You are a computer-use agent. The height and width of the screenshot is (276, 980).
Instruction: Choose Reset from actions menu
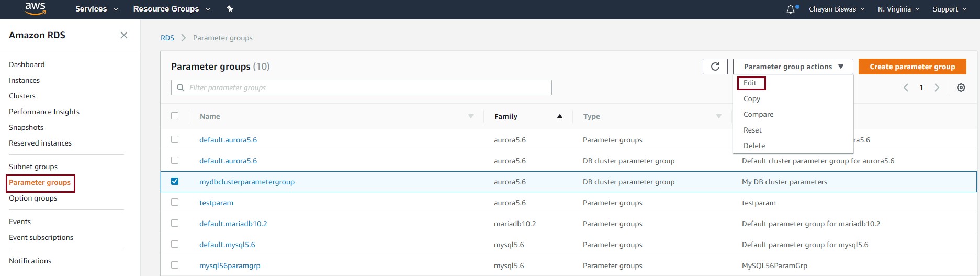click(752, 130)
